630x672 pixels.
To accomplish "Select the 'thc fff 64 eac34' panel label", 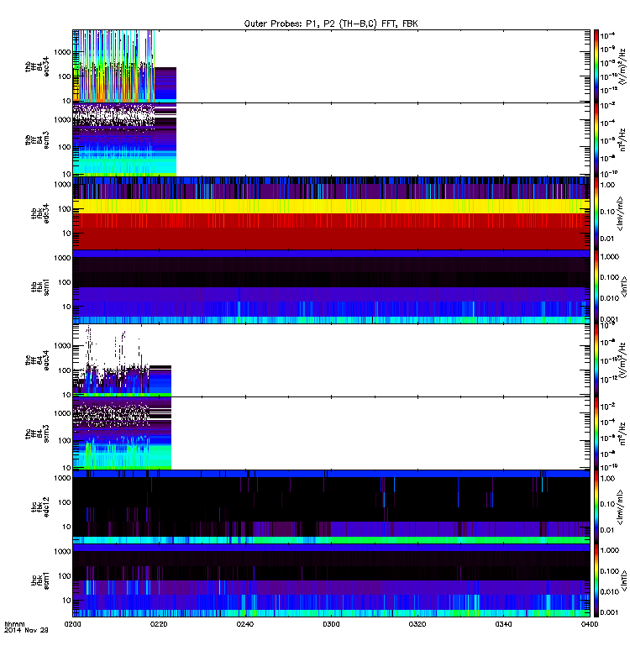I will [x=37, y=360].
